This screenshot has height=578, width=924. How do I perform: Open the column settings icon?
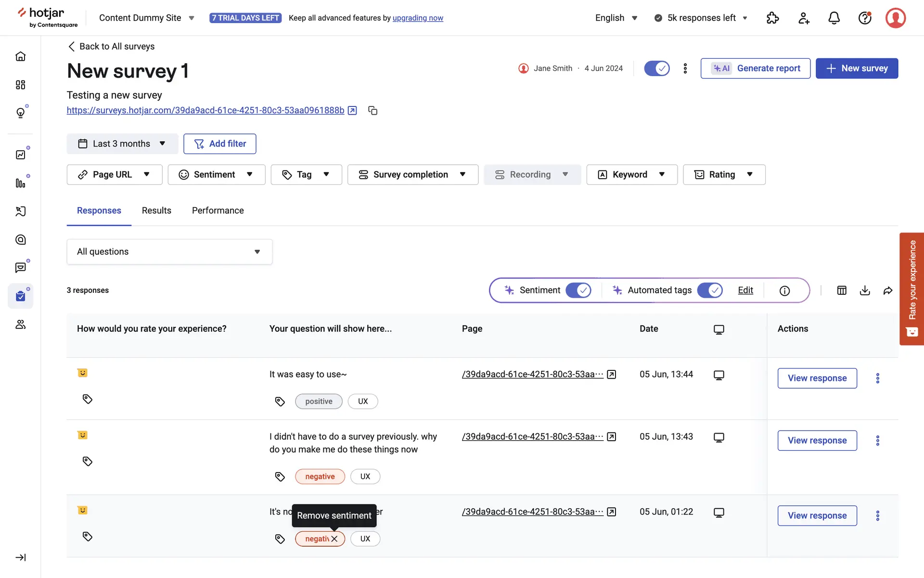coord(842,290)
